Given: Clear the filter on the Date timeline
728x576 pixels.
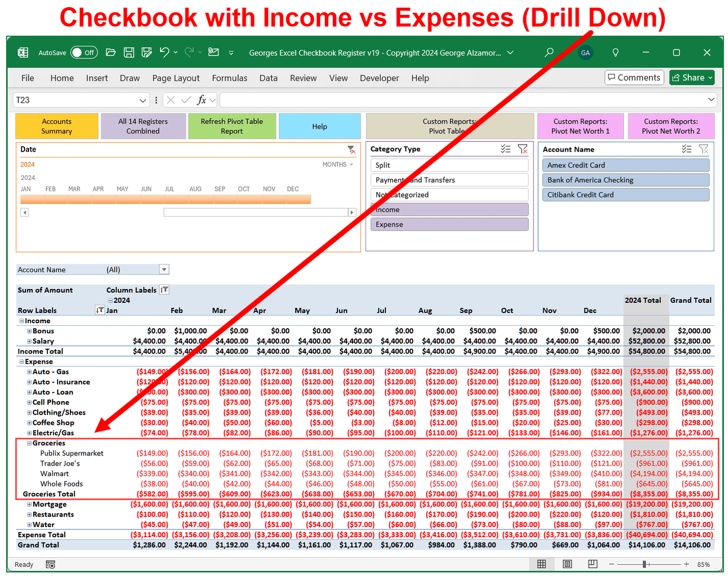Looking at the screenshot, I should 351,150.
